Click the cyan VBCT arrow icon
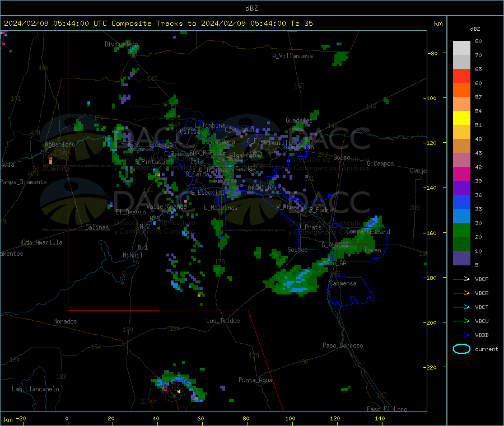 (461, 307)
